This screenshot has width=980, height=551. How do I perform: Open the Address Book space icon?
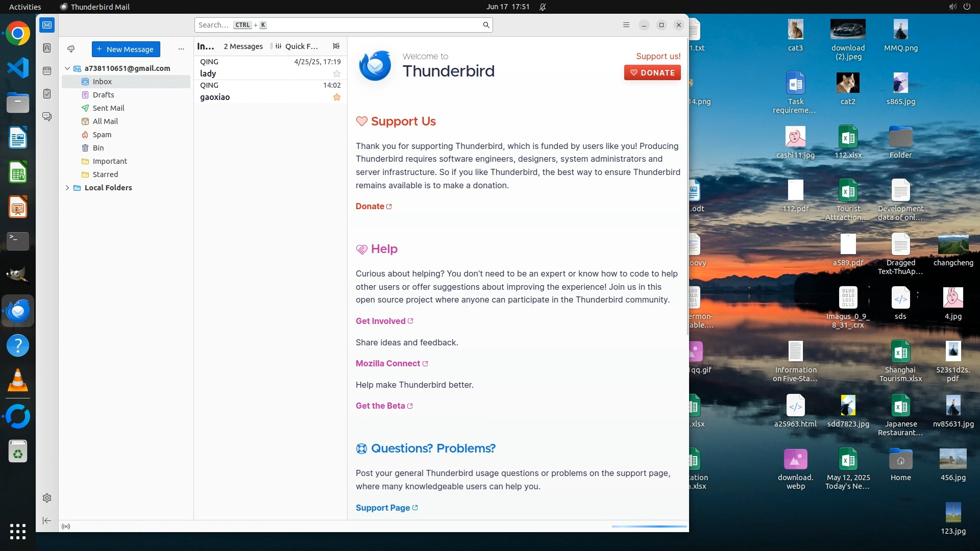coord(47,48)
